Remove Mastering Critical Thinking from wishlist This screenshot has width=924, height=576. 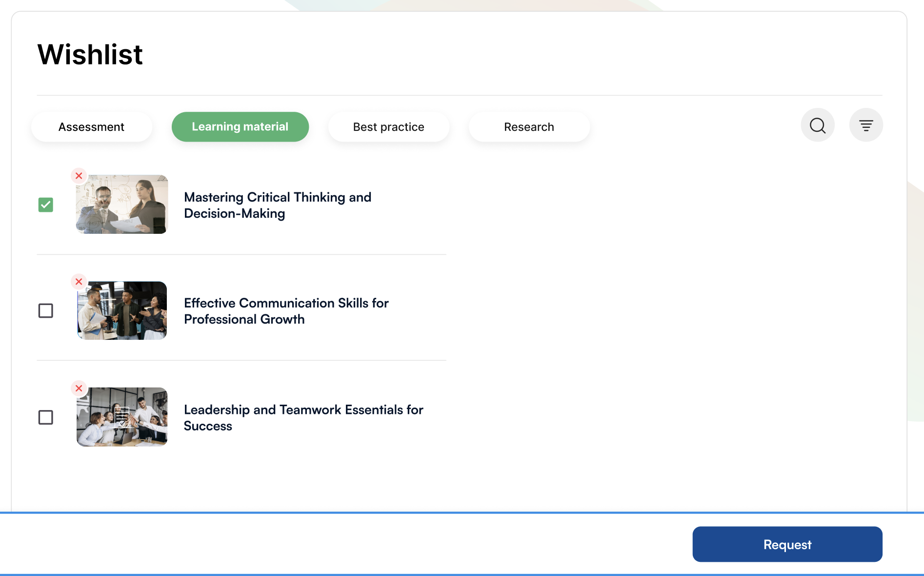click(79, 176)
